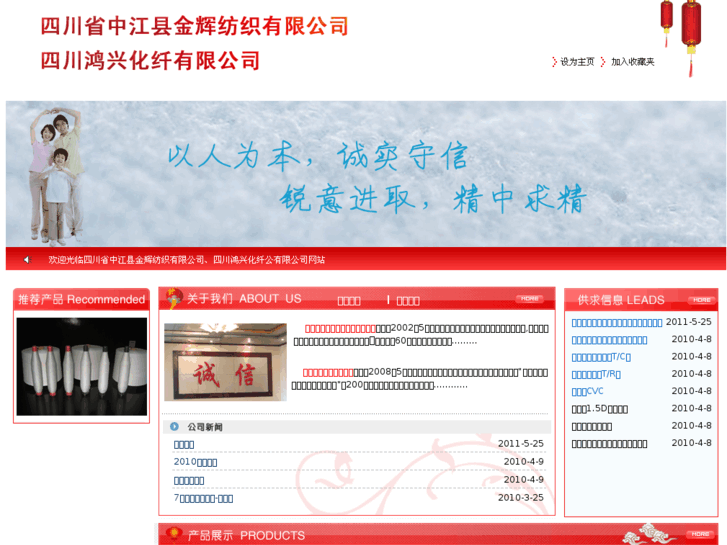Open the leads entry containing 1.5D
The image size is (727, 545).
(x=599, y=409)
